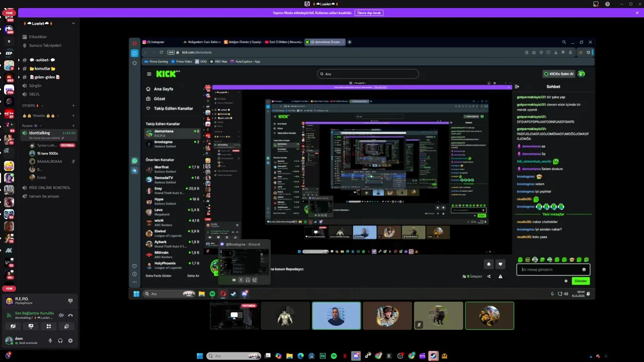Open the soundboard panel
644x362 pixels.
pyautogui.click(x=66, y=326)
